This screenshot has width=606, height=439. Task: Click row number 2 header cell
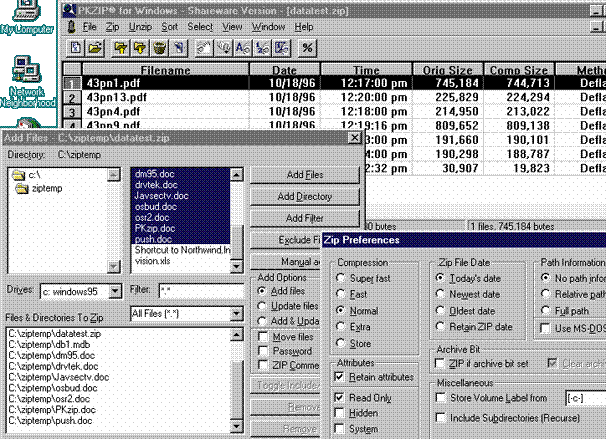(x=72, y=97)
